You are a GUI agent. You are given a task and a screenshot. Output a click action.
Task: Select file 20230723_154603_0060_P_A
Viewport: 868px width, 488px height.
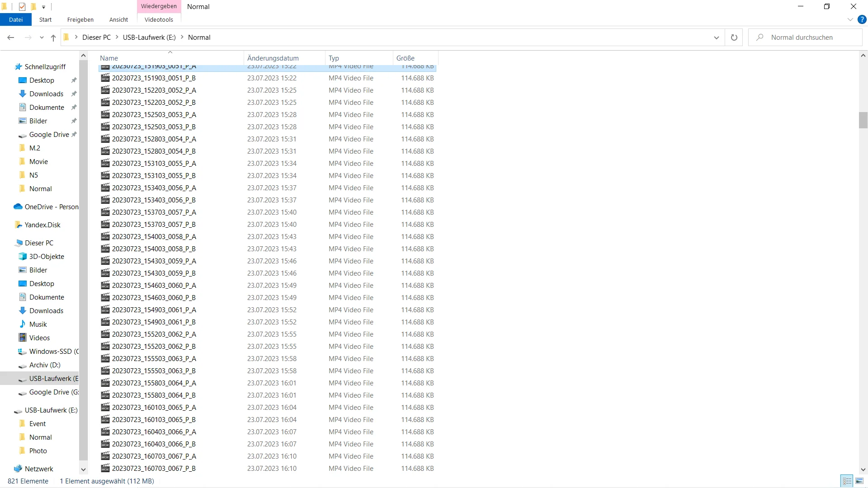(268, 285)
